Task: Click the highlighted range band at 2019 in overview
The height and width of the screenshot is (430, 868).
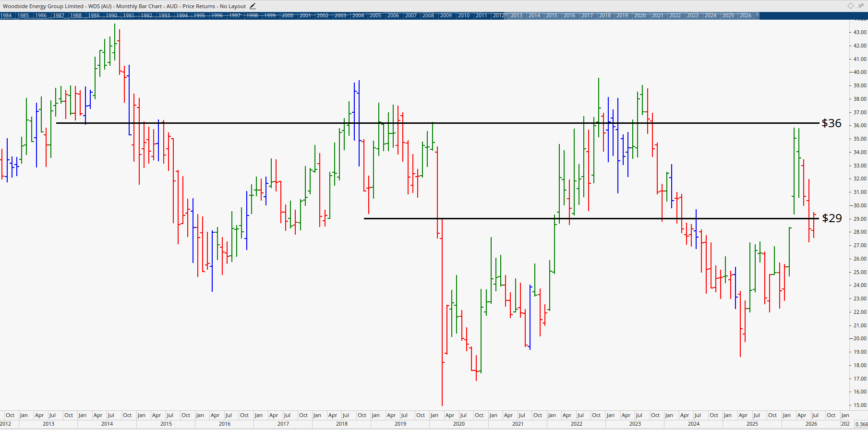Action: [622, 15]
